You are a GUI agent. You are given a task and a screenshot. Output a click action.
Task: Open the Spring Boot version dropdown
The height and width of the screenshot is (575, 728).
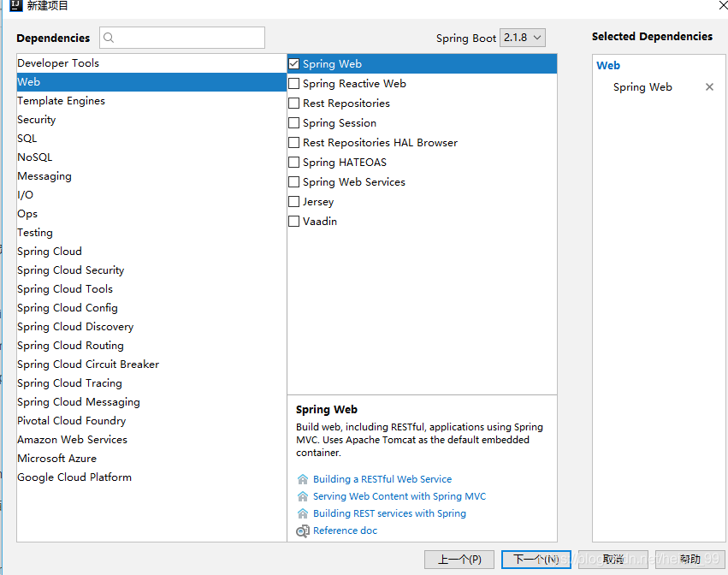(x=523, y=38)
